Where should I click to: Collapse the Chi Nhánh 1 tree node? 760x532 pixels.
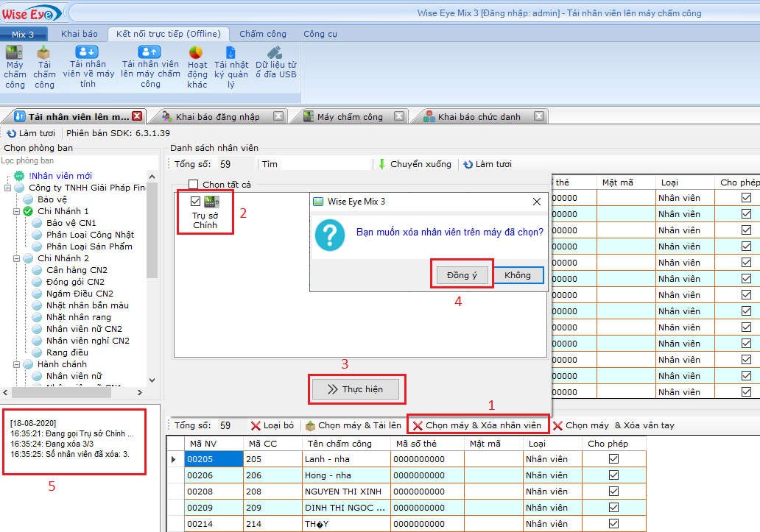[16, 211]
